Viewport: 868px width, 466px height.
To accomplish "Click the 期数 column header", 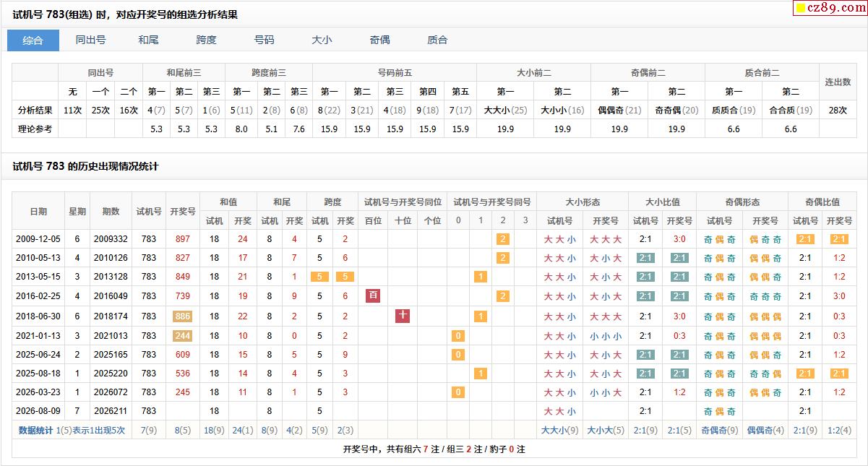I will [x=111, y=212].
